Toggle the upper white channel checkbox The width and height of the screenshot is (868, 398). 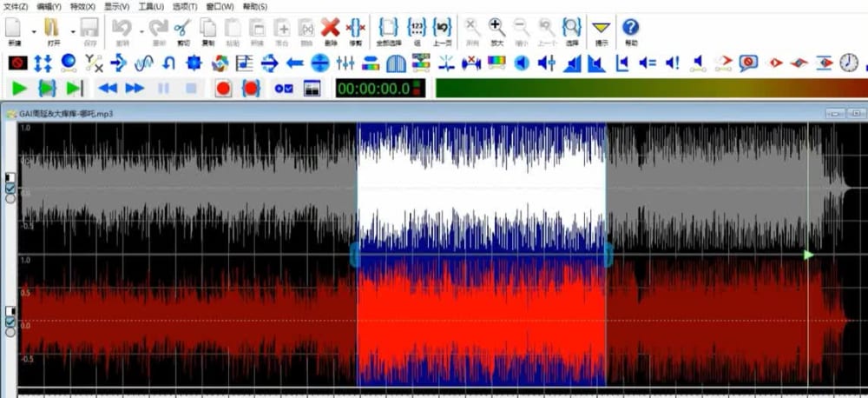click(x=10, y=188)
